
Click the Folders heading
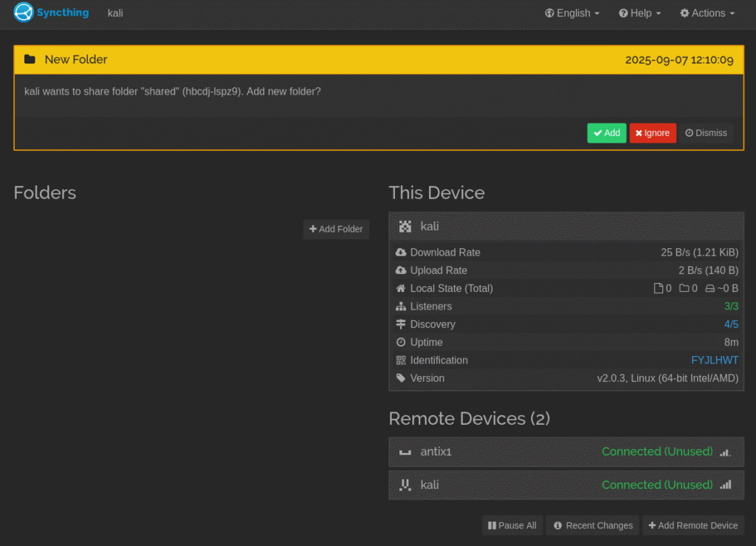[45, 193]
